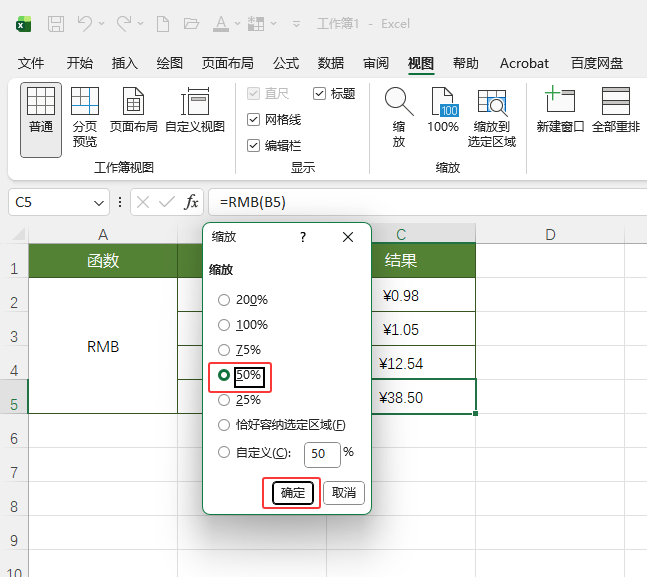Undo the last action

[85, 24]
